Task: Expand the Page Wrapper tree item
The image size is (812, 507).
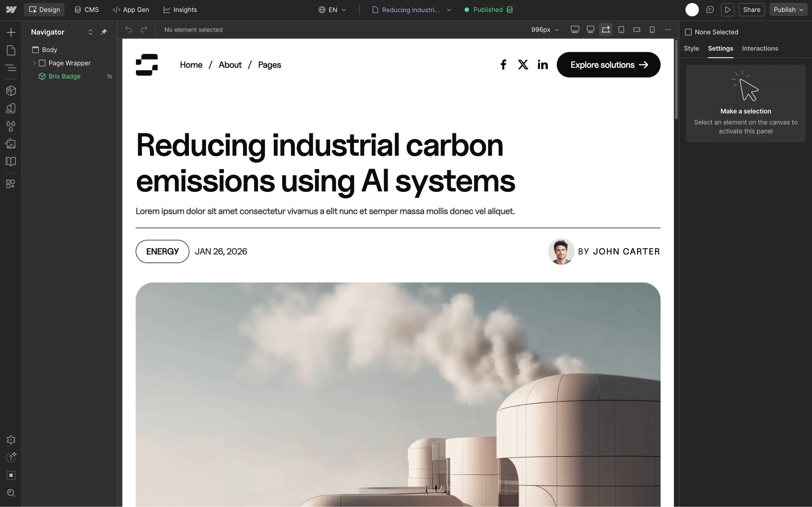Action: tap(34, 63)
